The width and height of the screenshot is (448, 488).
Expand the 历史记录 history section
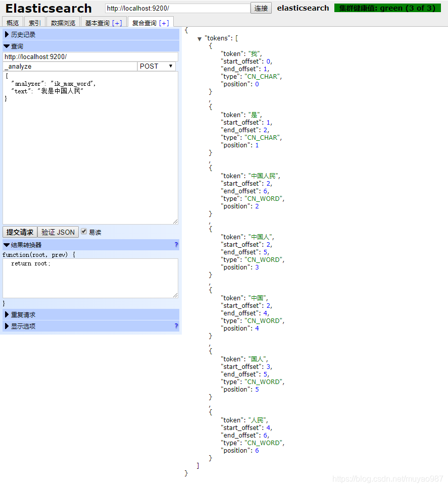[x=91, y=34]
